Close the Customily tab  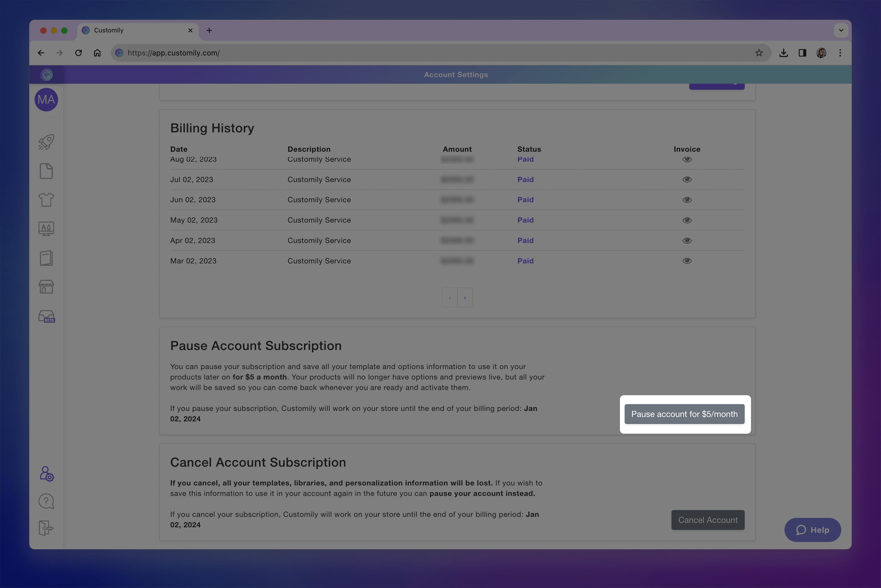(x=190, y=30)
